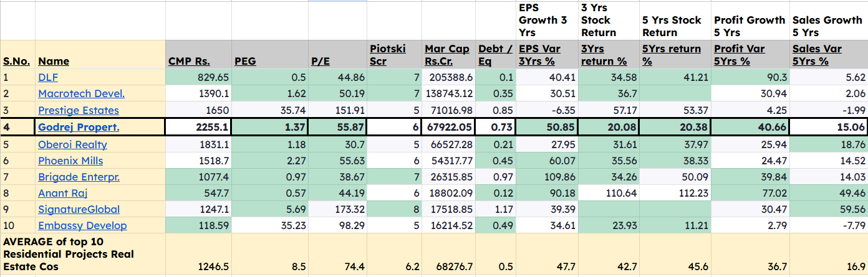Screen dimensions: 868x277
Task: Select Prestige EPS Var cell -6.35
Action: coord(547,110)
